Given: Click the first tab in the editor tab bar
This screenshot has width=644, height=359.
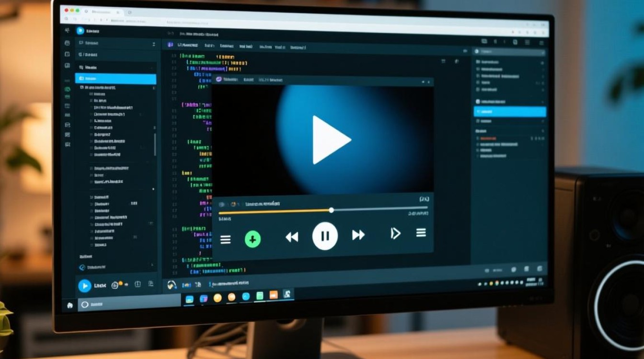Looking at the screenshot, I should click(184, 45).
